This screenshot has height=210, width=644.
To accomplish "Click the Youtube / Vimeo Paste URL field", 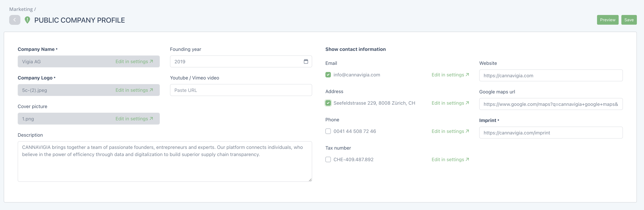I will (241, 90).
